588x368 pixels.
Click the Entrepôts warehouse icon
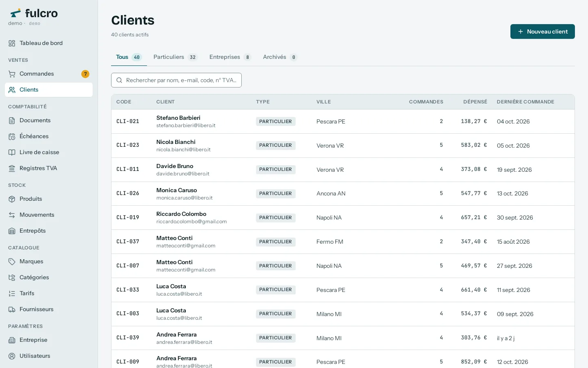click(x=12, y=231)
